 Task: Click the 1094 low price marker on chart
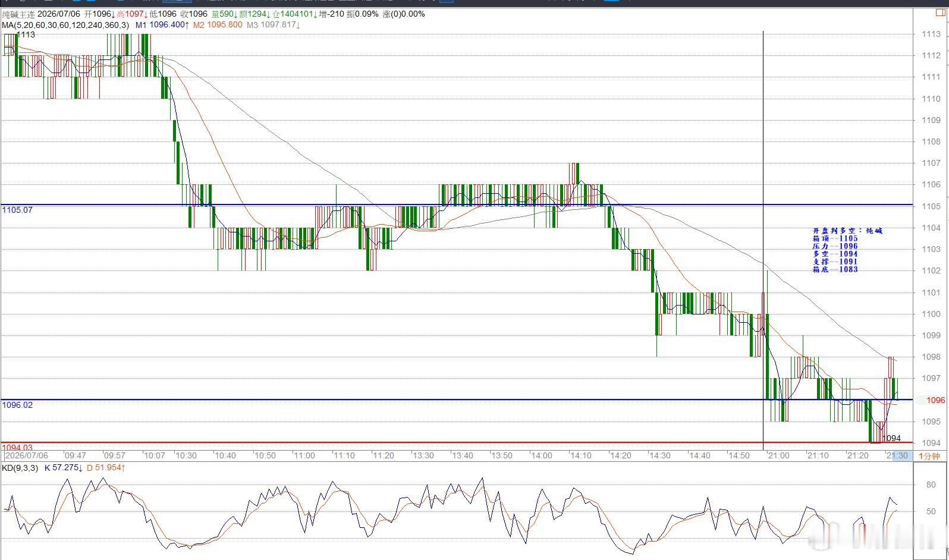pos(891,438)
